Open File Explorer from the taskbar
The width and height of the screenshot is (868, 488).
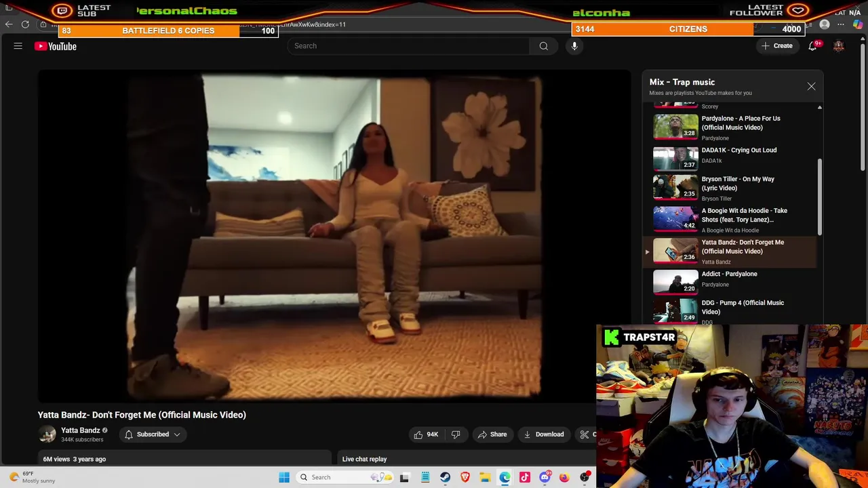(485, 477)
